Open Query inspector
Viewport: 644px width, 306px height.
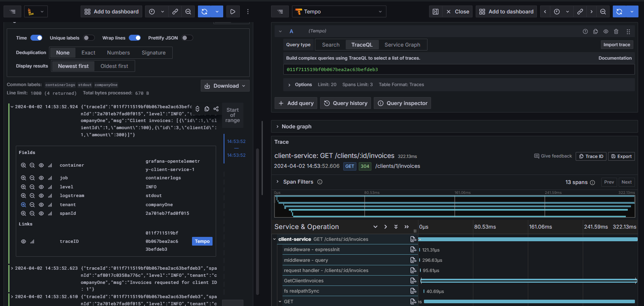(x=402, y=103)
